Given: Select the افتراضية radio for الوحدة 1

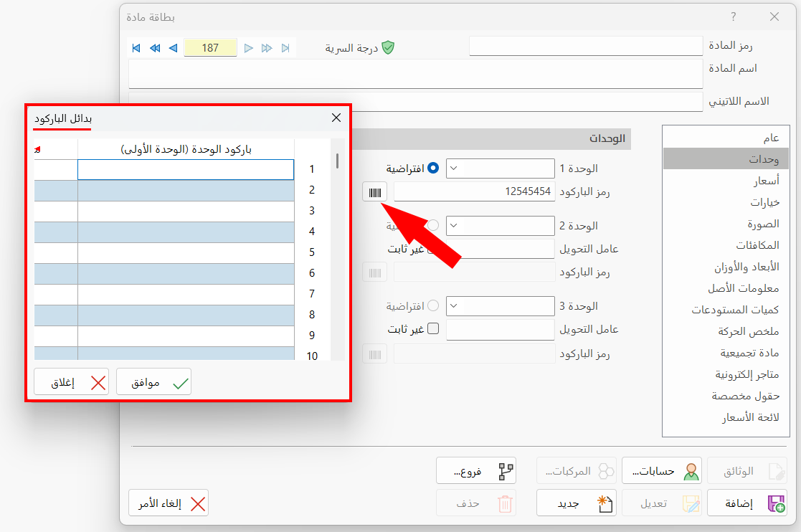Looking at the screenshot, I should coord(432,168).
